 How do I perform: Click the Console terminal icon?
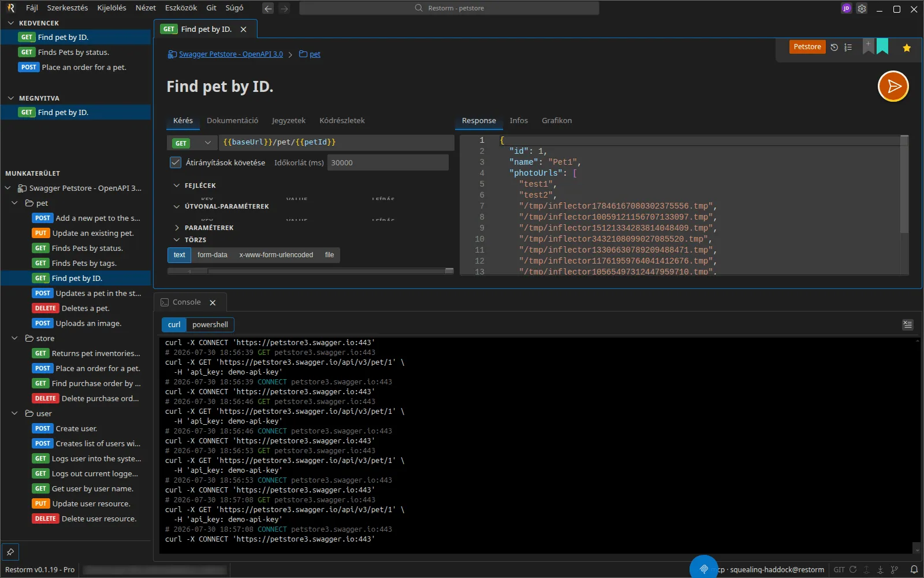(165, 302)
